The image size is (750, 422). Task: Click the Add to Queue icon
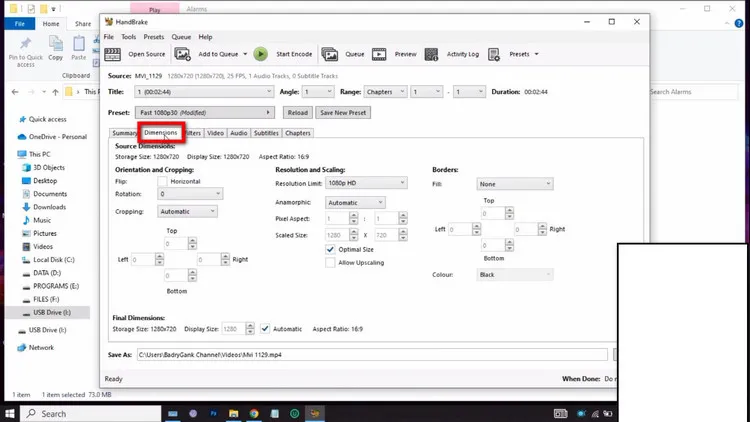click(x=182, y=54)
